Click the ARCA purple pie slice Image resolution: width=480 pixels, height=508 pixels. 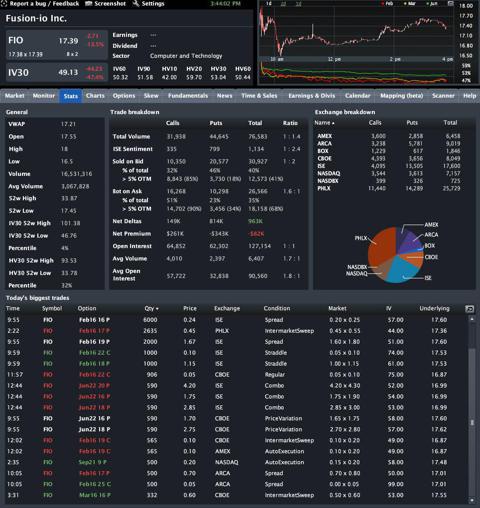click(412, 241)
